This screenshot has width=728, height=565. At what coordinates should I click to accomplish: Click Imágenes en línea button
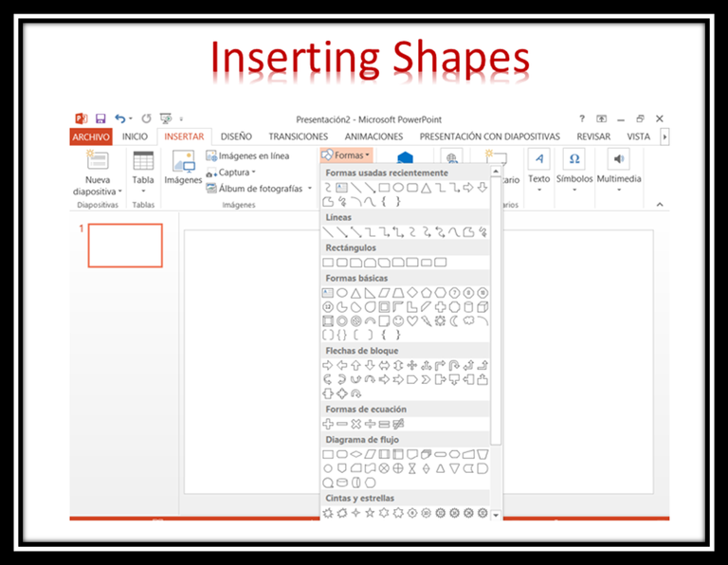(x=248, y=156)
